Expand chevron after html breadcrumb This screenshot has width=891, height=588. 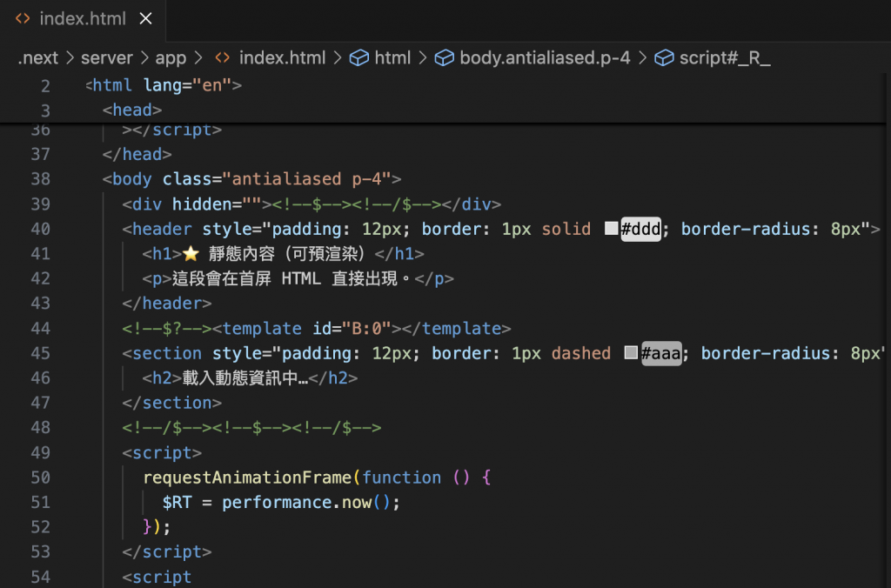[423, 57]
